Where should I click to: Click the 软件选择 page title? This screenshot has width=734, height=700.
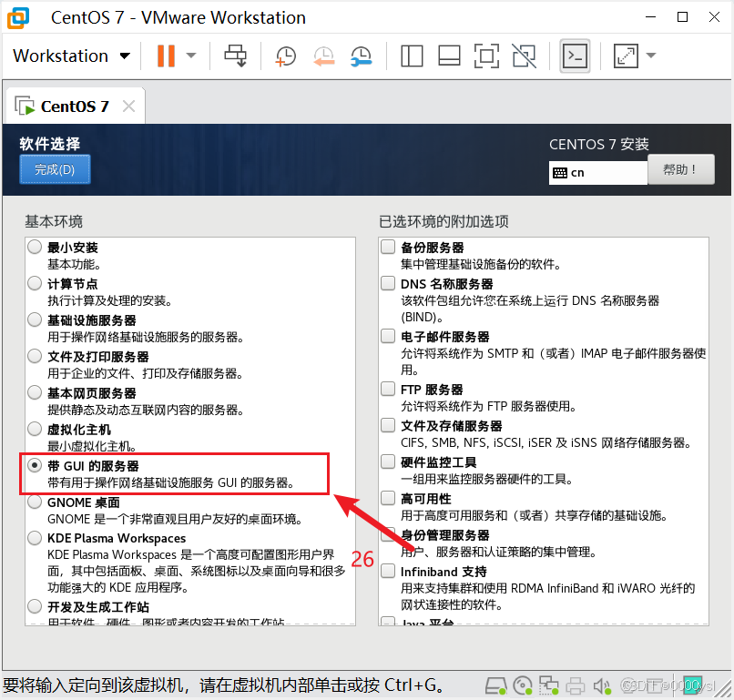[x=50, y=144]
